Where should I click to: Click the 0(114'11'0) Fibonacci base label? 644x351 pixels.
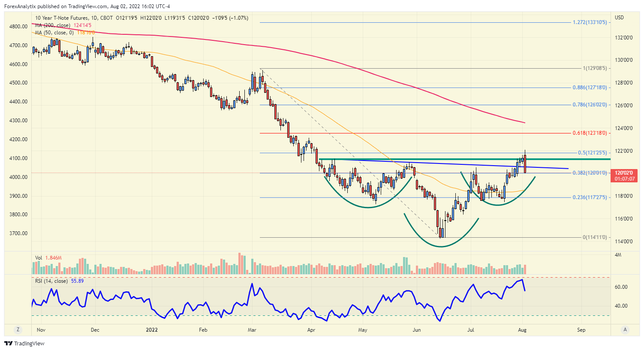pos(595,237)
